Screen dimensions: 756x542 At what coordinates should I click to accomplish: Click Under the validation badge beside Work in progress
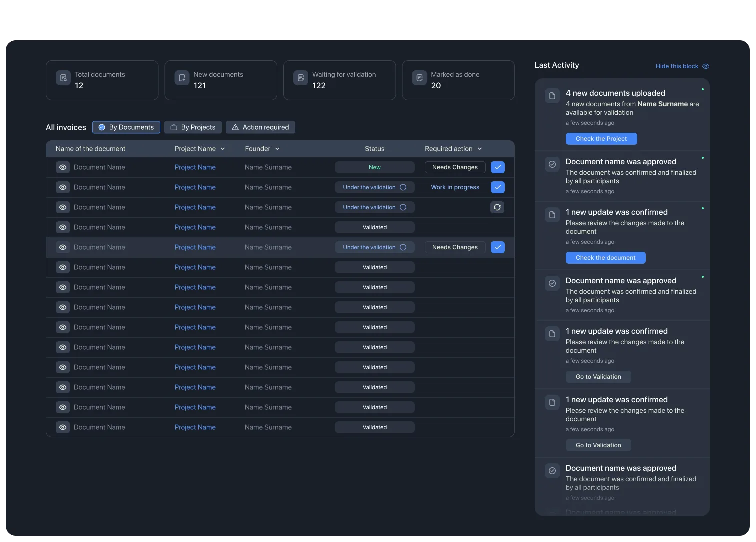[375, 187]
